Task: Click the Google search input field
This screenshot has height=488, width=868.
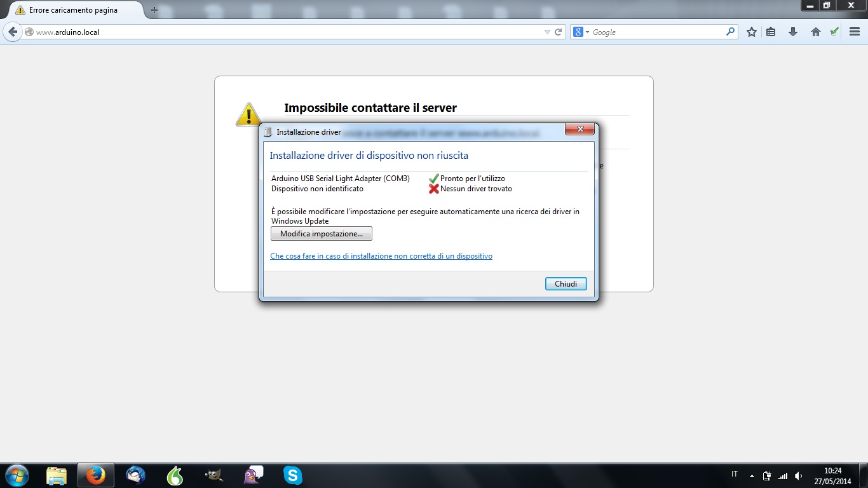Action: [658, 32]
